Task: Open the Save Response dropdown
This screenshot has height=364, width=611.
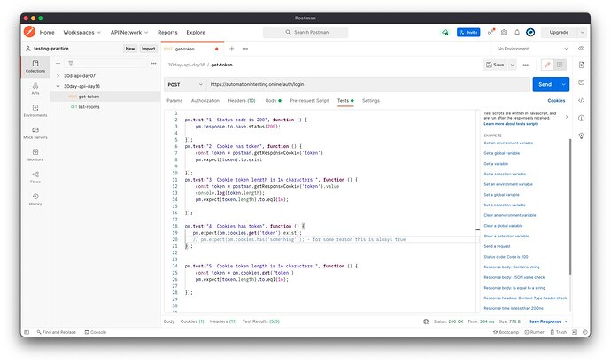Action: (548, 321)
